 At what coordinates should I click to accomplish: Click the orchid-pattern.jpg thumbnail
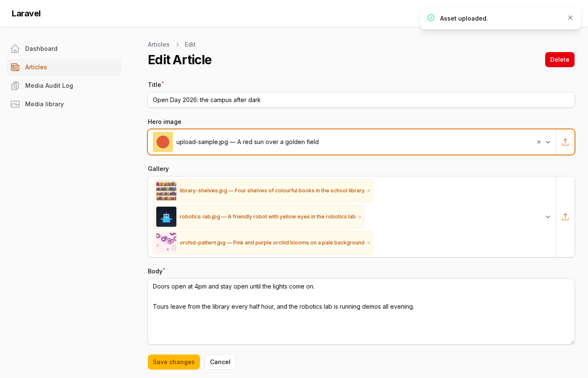tap(166, 243)
